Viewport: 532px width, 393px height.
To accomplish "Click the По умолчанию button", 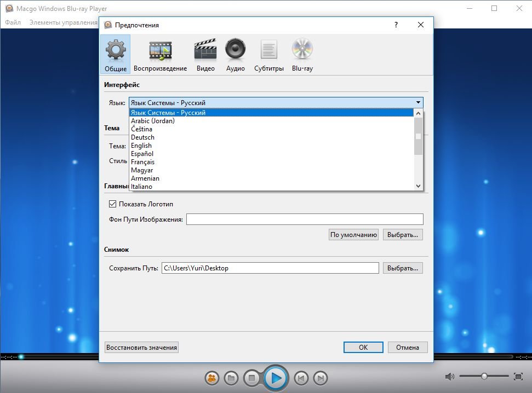I will point(353,235).
